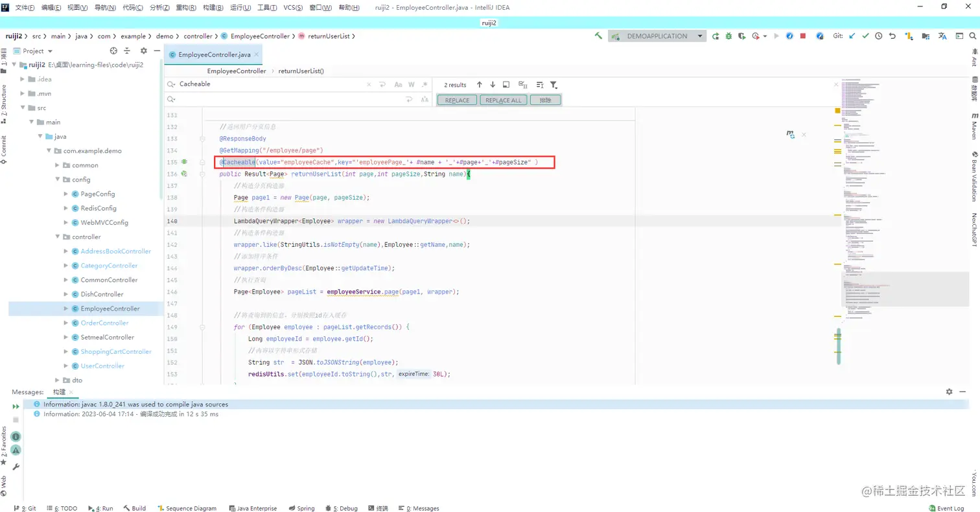Image resolution: width=980 pixels, height=512 pixels.
Task: Commit changes with the Git green checkmark
Action: pos(865,36)
